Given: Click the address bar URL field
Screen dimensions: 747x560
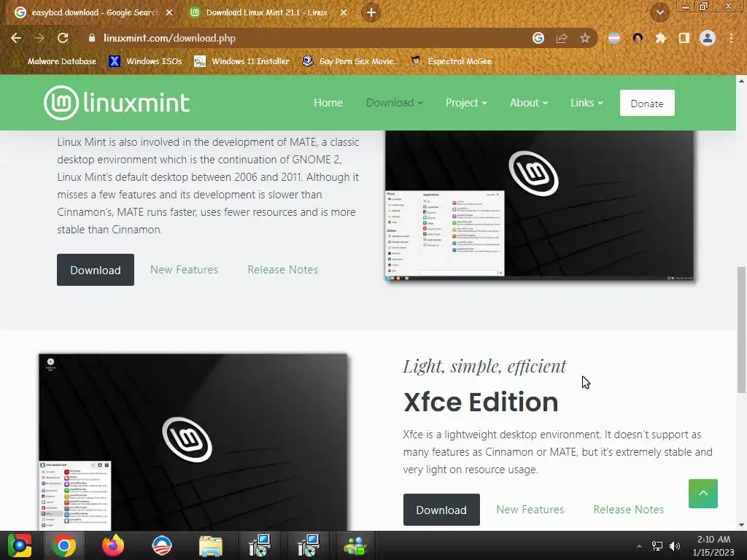Looking at the screenshot, I should tap(305, 38).
